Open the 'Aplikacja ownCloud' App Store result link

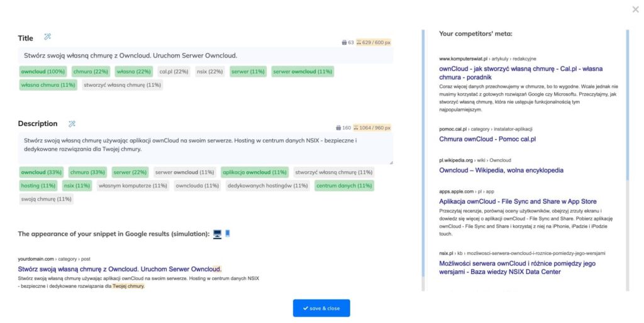pyautogui.click(x=518, y=201)
